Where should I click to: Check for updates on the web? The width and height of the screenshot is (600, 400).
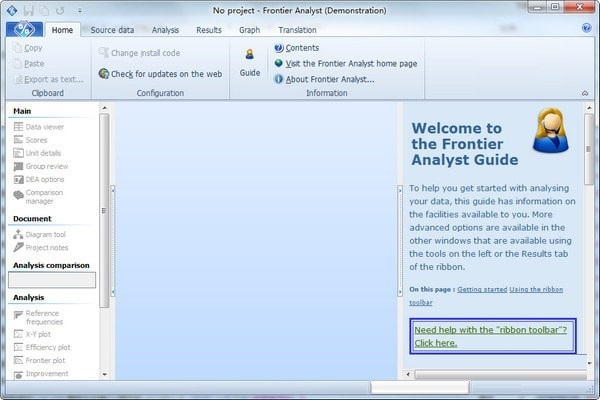coord(160,73)
